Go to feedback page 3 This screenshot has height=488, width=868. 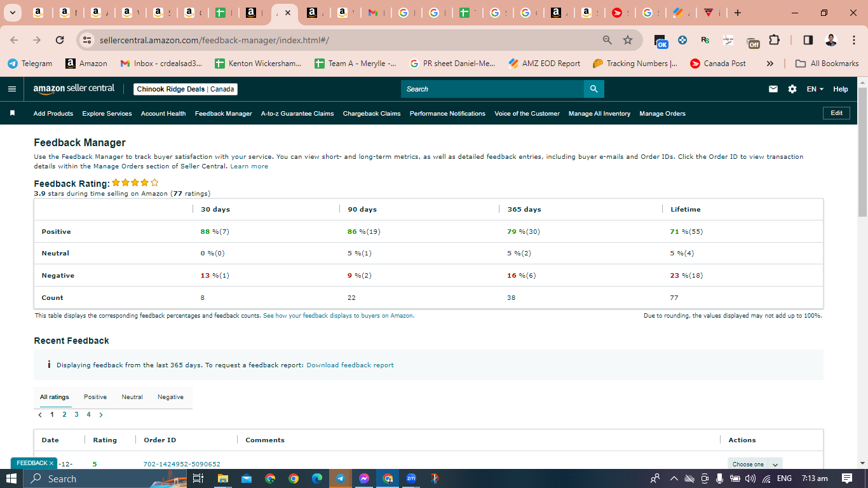(x=76, y=415)
